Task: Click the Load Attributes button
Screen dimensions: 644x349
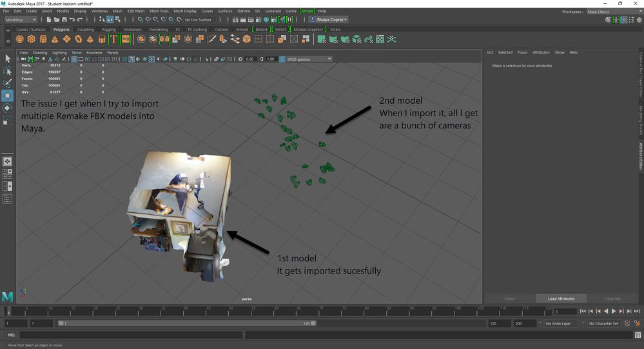Action: tap(561, 299)
